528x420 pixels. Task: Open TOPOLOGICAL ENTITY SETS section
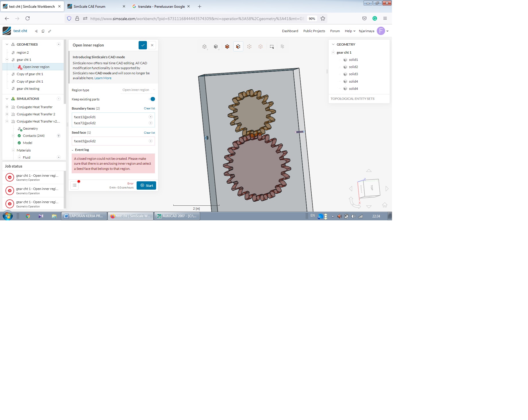(352, 99)
